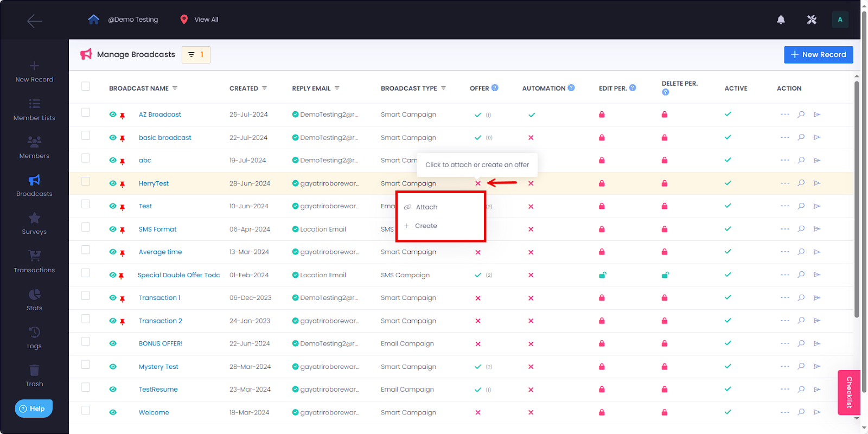This screenshot has height=434, width=868.
Task: Open the more actions dots for Average time
Action: coord(784,252)
